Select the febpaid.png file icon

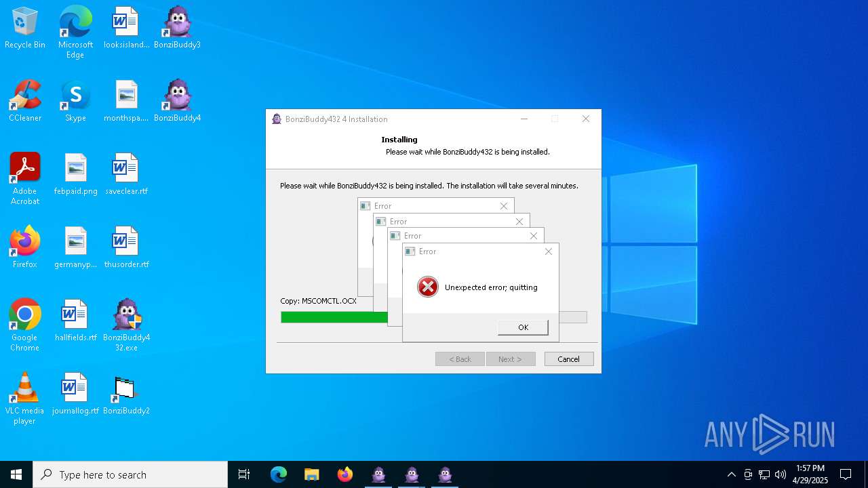pos(75,175)
